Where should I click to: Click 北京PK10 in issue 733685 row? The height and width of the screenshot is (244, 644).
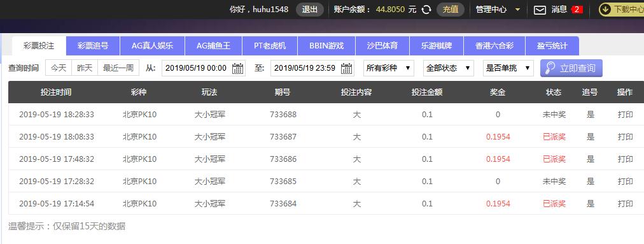[139, 181]
